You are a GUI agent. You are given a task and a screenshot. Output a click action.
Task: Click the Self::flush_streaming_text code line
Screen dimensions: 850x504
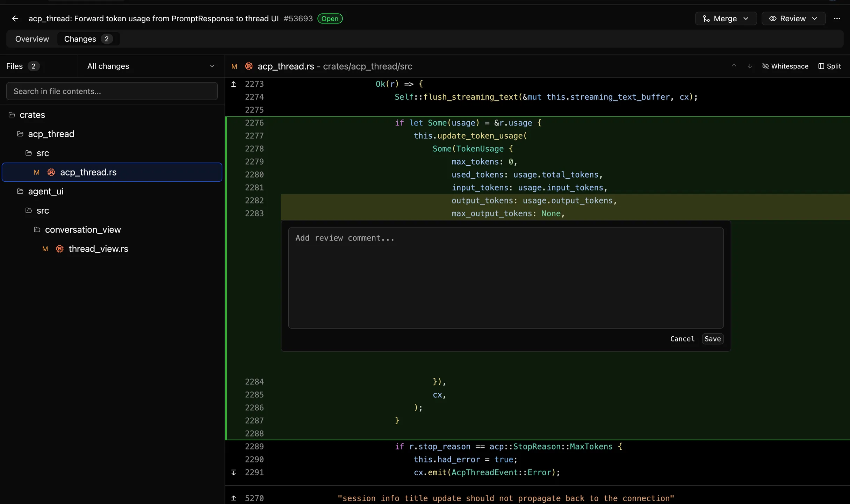(546, 97)
